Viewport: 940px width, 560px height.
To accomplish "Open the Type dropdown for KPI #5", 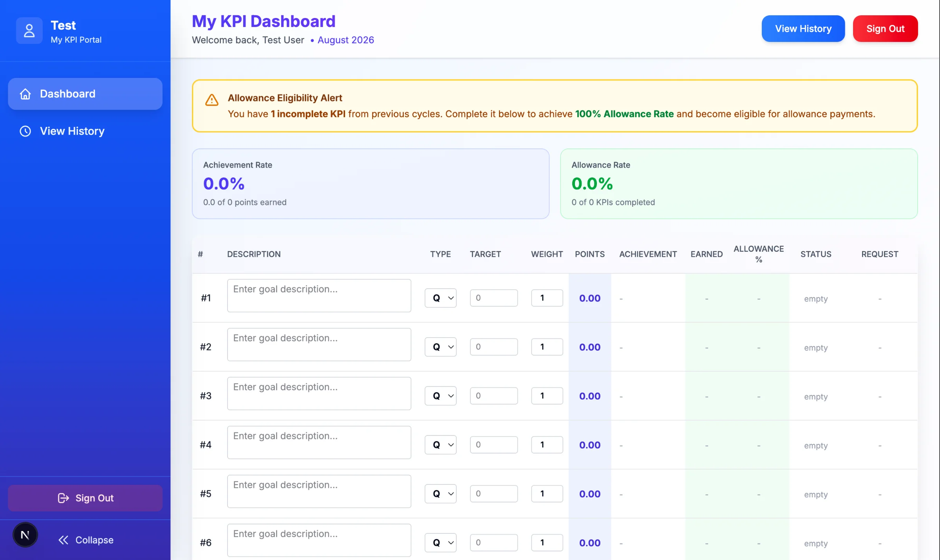I will (441, 494).
